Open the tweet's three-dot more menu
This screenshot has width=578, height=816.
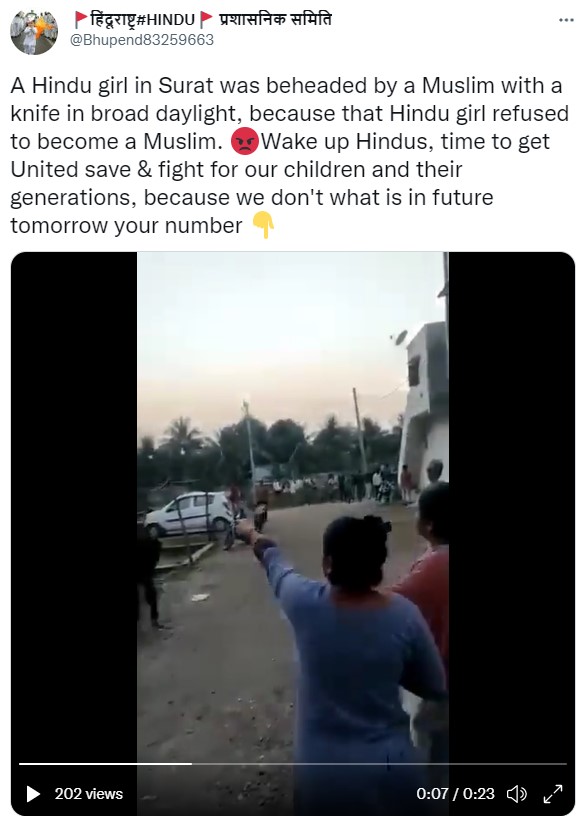pyautogui.click(x=566, y=20)
